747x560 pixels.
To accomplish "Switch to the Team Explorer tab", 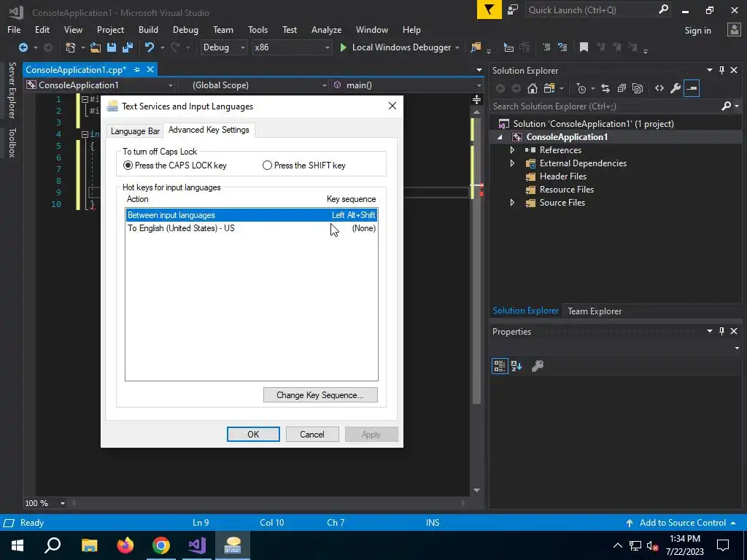I will point(594,311).
